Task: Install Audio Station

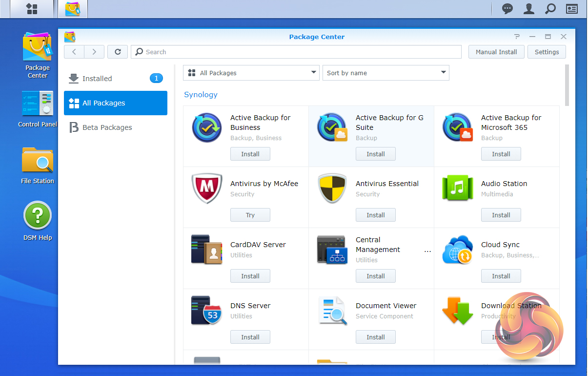Action: [501, 215]
